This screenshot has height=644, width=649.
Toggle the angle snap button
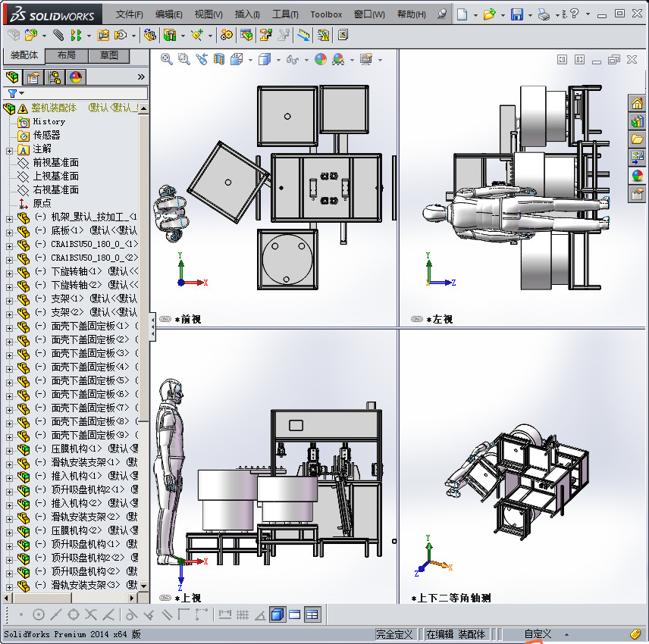tap(260, 616)
